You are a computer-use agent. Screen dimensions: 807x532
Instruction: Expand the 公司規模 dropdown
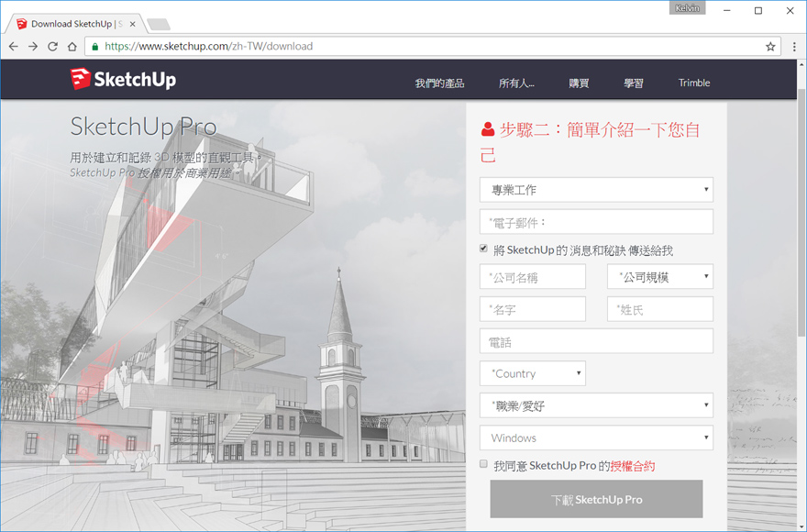coord(659,277)
